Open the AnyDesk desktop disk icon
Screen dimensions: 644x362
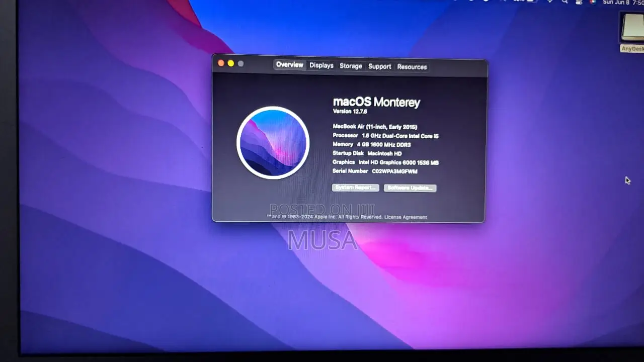click(632, 31)
